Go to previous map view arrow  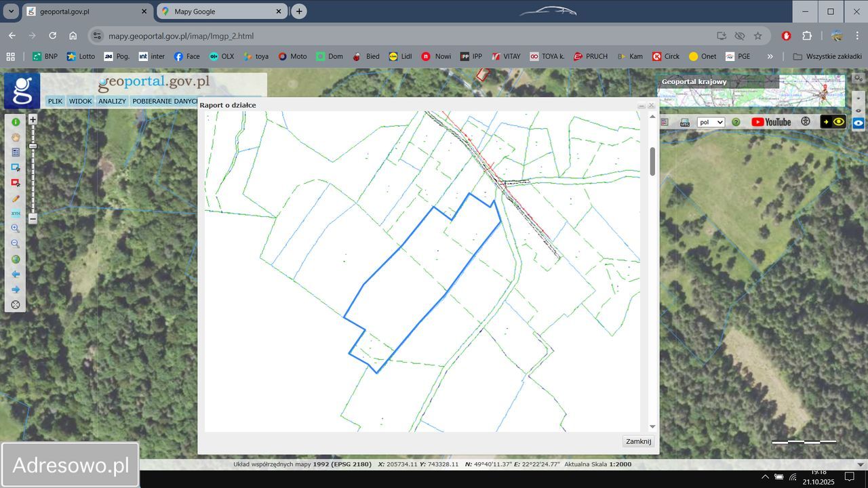click(16, 274)
